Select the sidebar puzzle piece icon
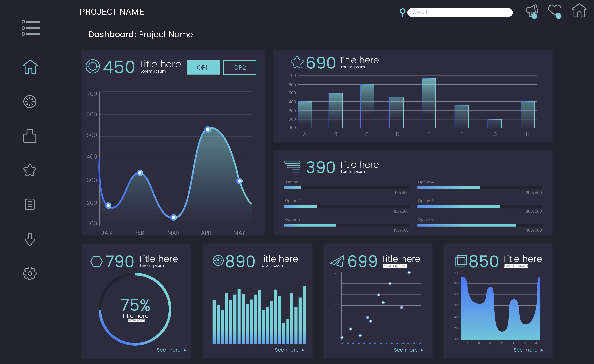The height and width of the screenshot is (364, 594). tap(30, 136)
